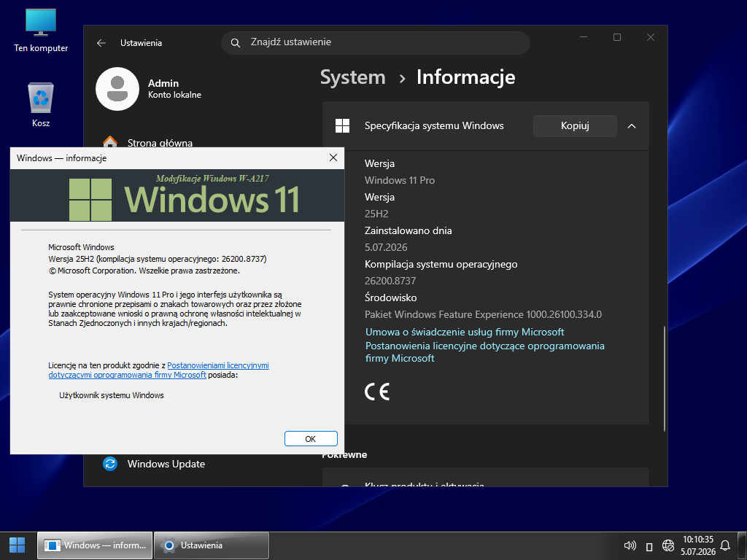The image size is (747, 560).
Task: Click the Użytkownik systemu Windows licensee text
Action: [112, 395]
